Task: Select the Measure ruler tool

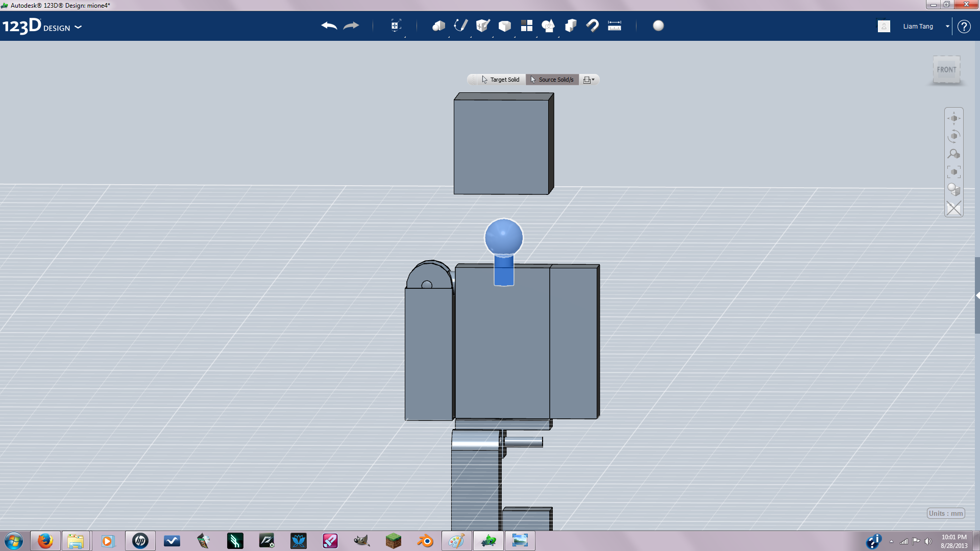Action: coord(615,26)
